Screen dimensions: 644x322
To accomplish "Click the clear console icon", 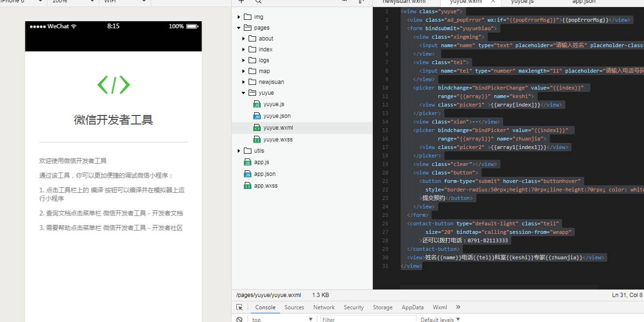I will 240,319.
